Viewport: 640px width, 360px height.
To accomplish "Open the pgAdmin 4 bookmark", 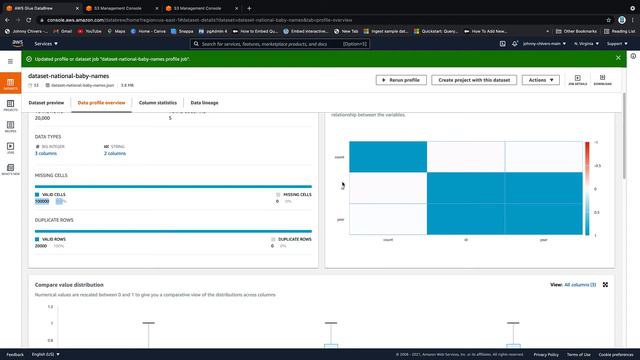I will click(213, 31).
